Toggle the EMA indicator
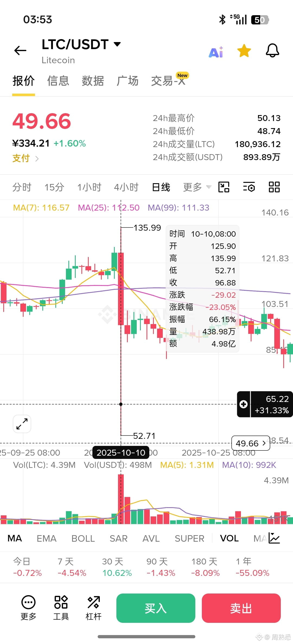The height and width of the screenshot is (644, 293). click(46, 538)
